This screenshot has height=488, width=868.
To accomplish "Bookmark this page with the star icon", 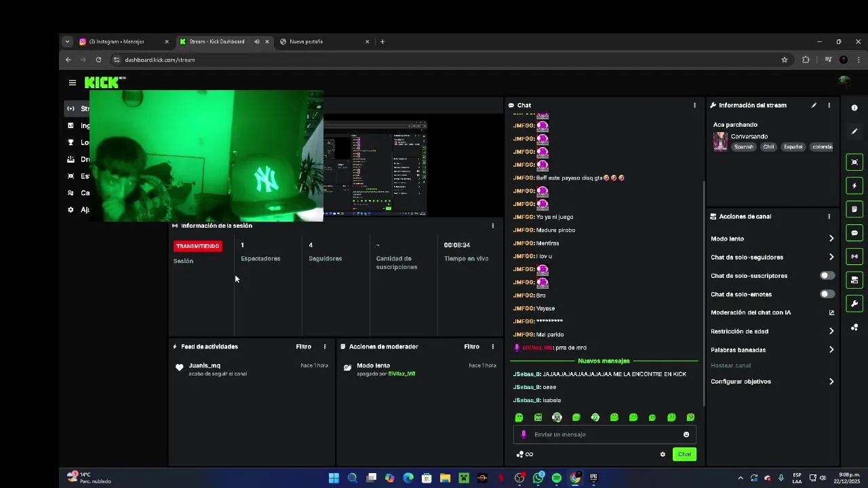I will coord(785,60).
